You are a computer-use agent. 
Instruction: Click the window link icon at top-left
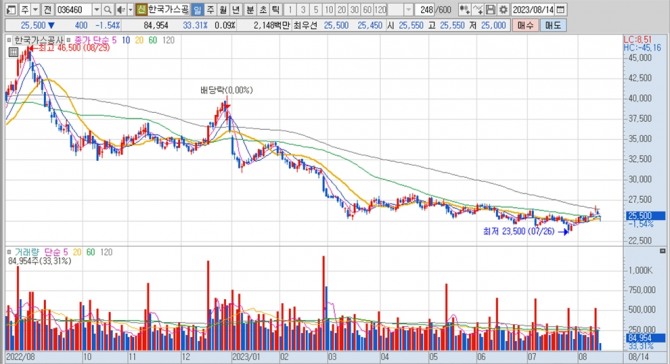pos(12,9)
